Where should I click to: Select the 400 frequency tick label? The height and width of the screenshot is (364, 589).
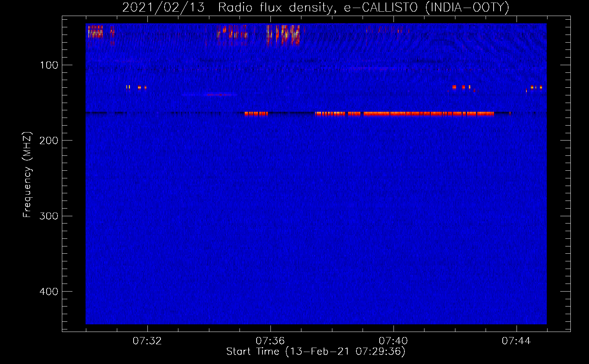pyautogui.click(x=49, y=292)
